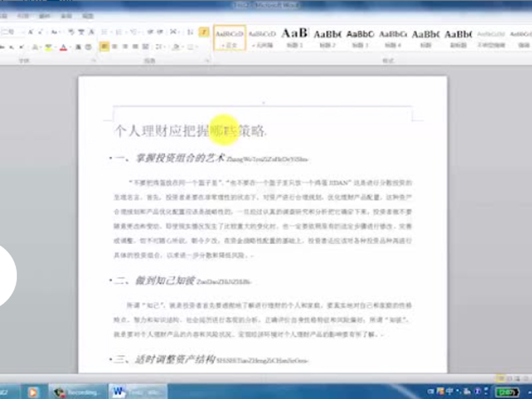
Task: Apply Character Border to text
Action: click(x=91, y=32)
